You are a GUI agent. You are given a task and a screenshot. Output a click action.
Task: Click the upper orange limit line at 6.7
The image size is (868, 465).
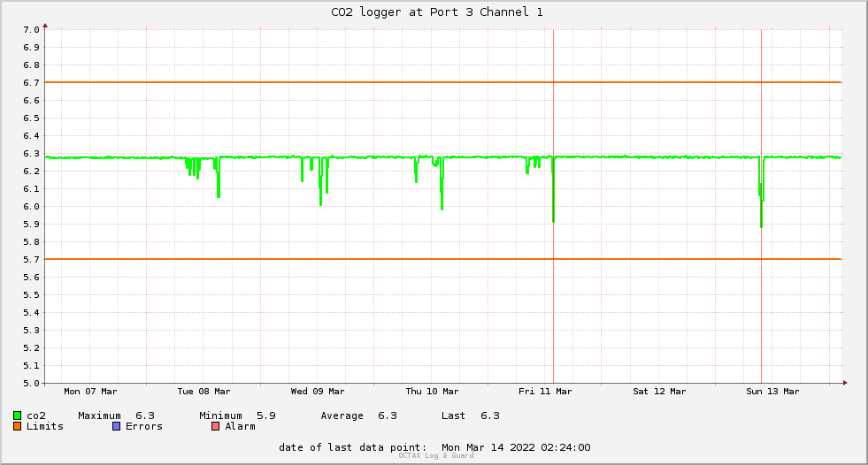[x=443, y=82]
